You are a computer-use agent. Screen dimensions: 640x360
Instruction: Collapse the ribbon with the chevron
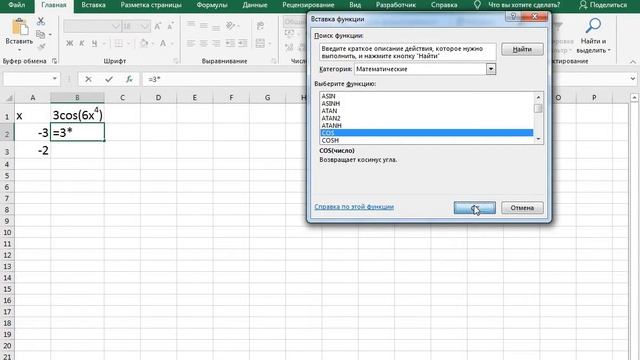pos(633,62)
